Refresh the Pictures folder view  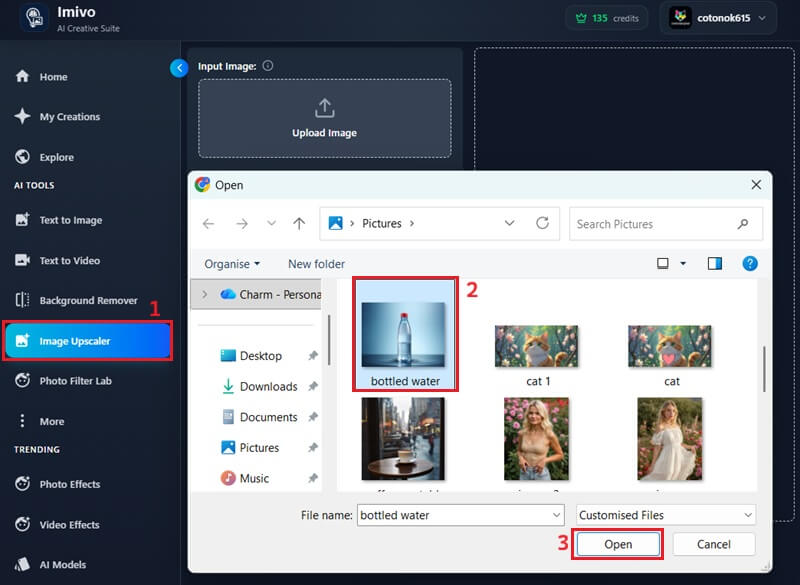[542, 223]
